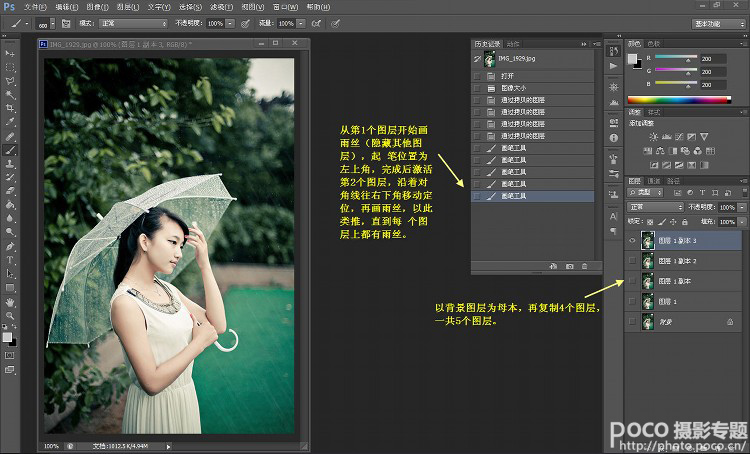Delete current state in History panel
The image size is (750, 454).
point(585,266)
